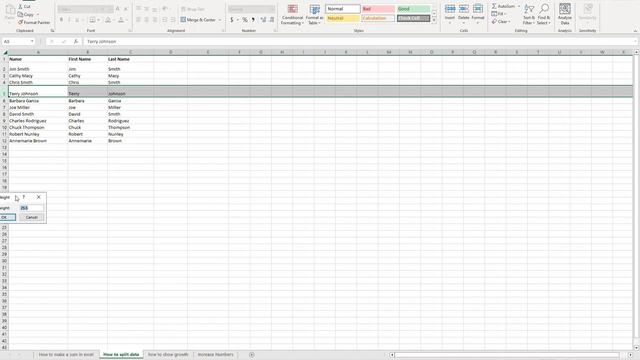Click the Cut command
The image size is (640, 360).
tap(24, 7)
